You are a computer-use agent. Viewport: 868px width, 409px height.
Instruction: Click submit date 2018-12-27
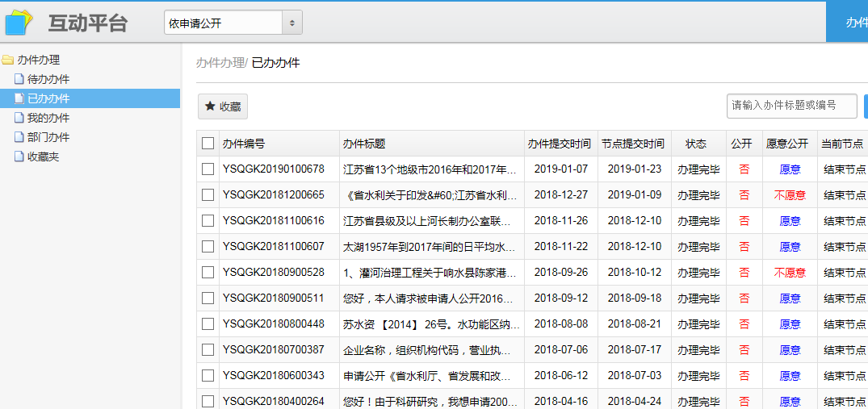coord(560,195)
